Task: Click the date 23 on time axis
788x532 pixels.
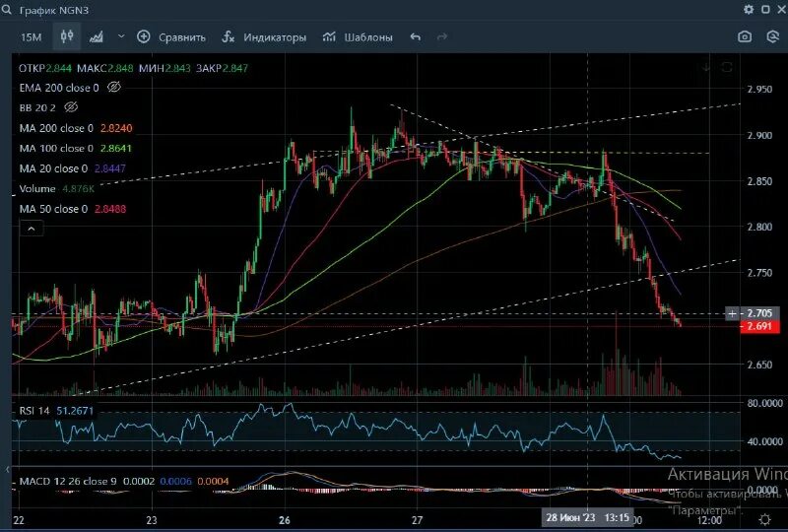Action: [152, 520]
